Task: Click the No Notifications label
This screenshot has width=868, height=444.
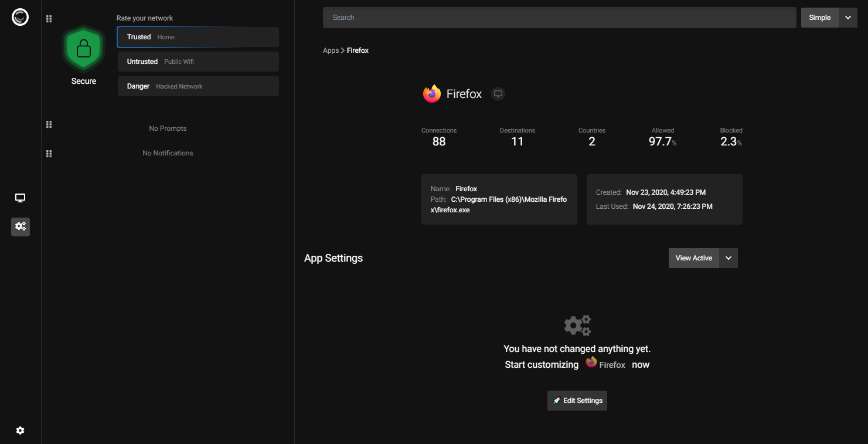Action: [168, 153]
